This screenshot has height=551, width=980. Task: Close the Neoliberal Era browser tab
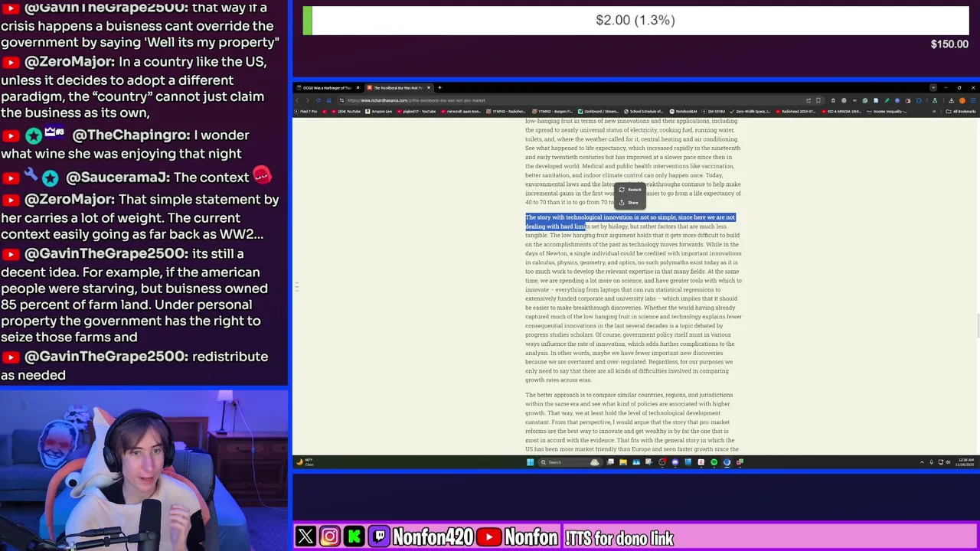(429, 88)
